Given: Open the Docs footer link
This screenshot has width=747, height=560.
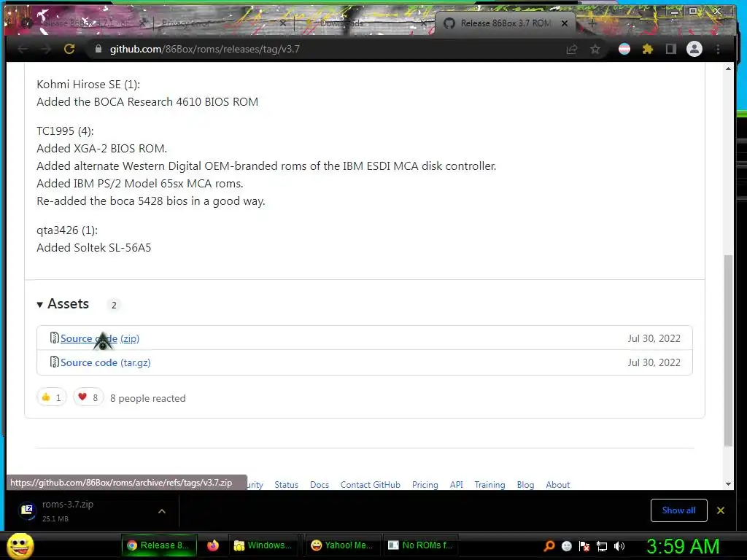Looking at the screenshot, I should tap(320, 485).
